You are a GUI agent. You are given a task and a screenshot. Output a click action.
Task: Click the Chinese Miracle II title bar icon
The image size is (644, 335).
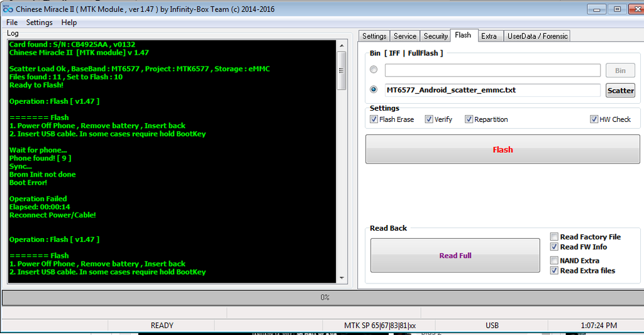click(x=8, y=9)
